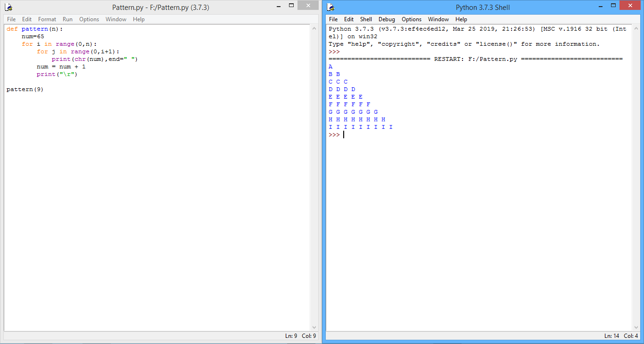This screenshot has width=644, height=344.
Task: Click 'for i in range(0,n):' line
Action: tap(59, 44)
